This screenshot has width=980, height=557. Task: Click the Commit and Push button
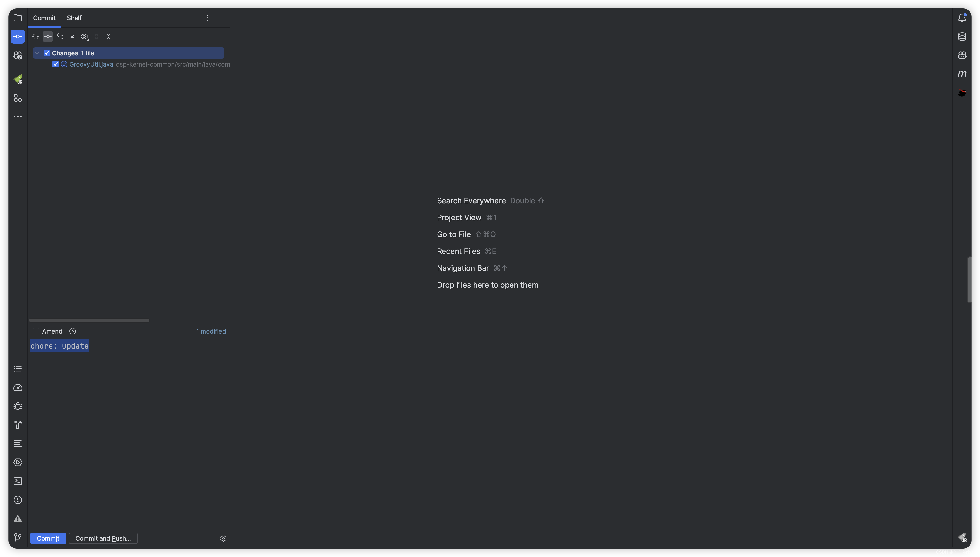[103, 538]
